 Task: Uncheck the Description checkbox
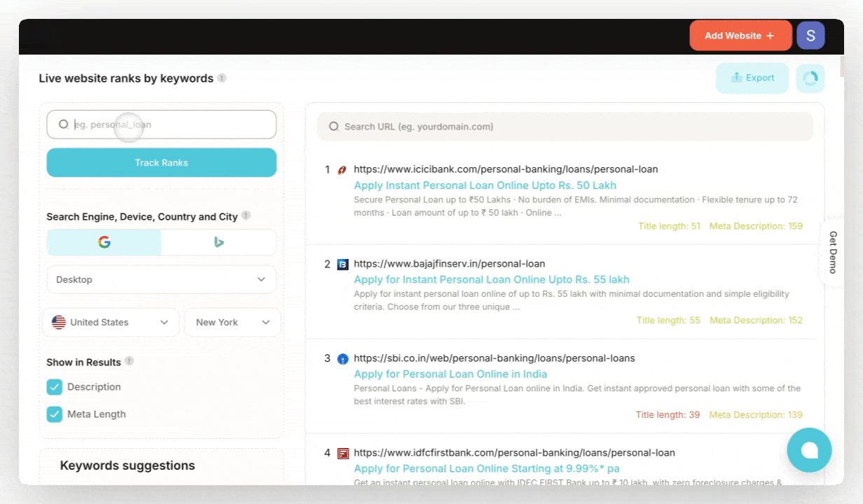coord(55,386)
